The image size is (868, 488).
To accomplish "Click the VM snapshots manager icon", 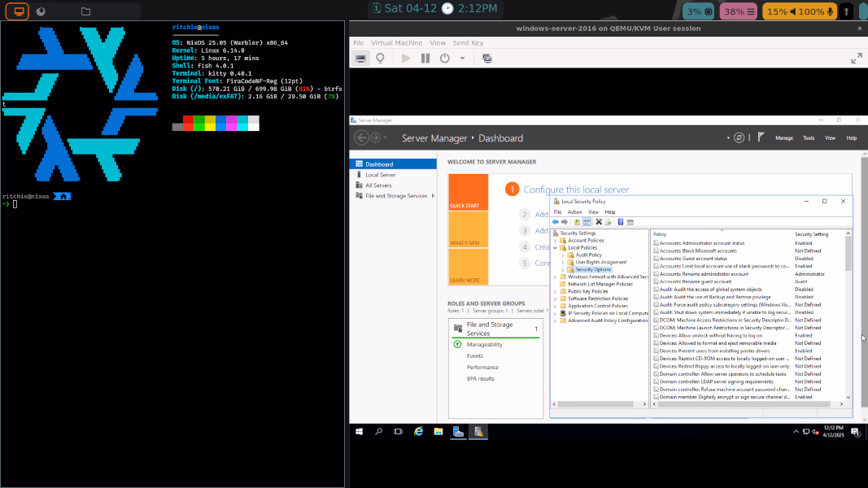I will [487, 58].
